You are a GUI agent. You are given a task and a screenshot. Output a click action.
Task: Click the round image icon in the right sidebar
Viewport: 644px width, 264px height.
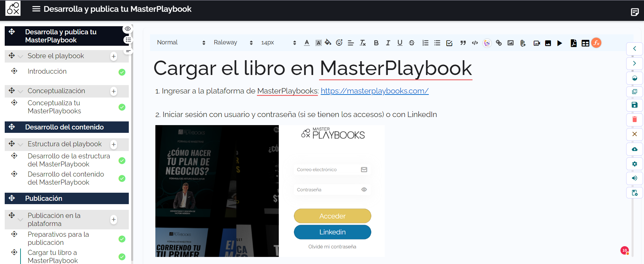(635, 78)
